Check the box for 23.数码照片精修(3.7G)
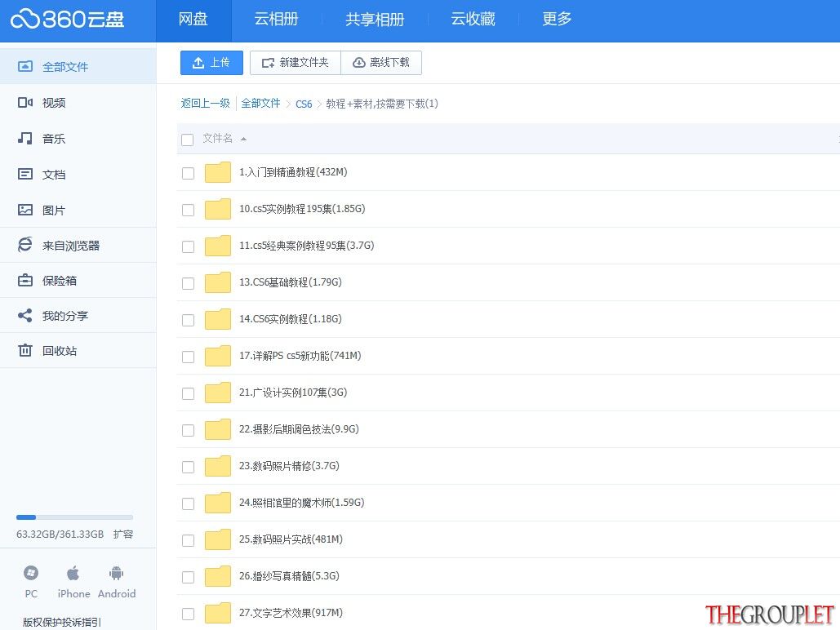The image size is (840, 630). (188, 467)
